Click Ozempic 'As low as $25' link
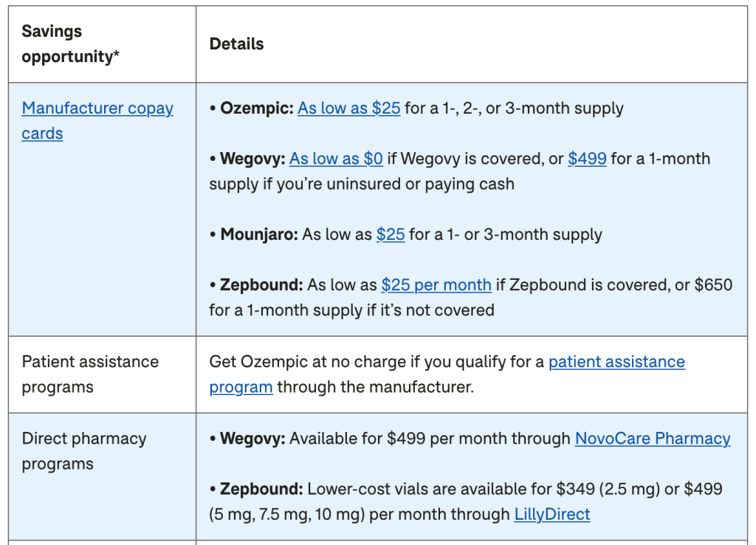This screenshot has width=756, height=545. pos(348,108)
